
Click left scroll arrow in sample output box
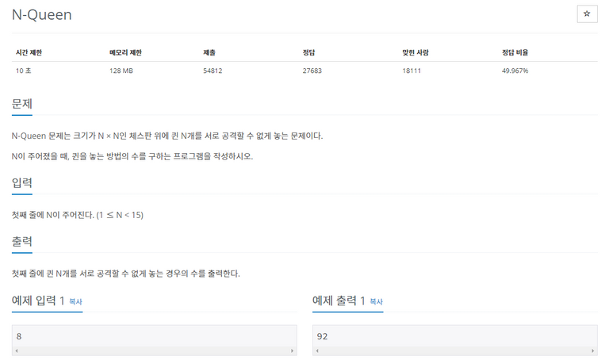317,351
